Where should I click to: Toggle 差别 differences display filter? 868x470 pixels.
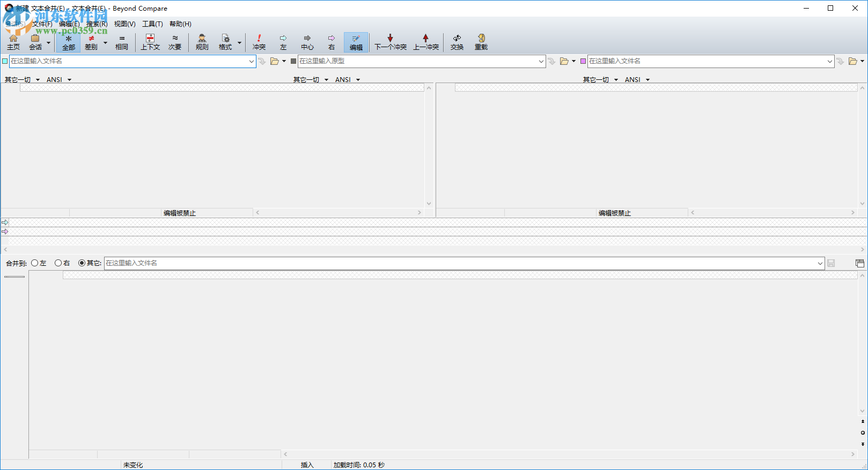coord(91,42)
